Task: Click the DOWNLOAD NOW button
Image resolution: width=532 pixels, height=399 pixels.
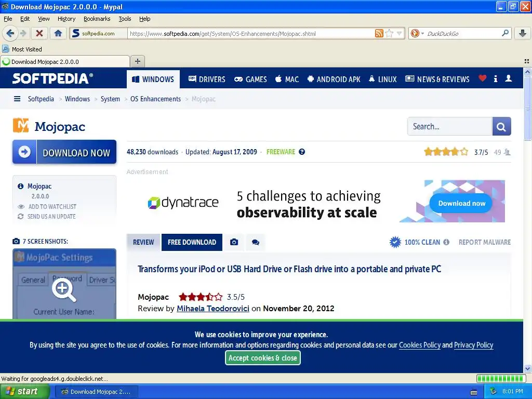Action: [x=64, y=152]
